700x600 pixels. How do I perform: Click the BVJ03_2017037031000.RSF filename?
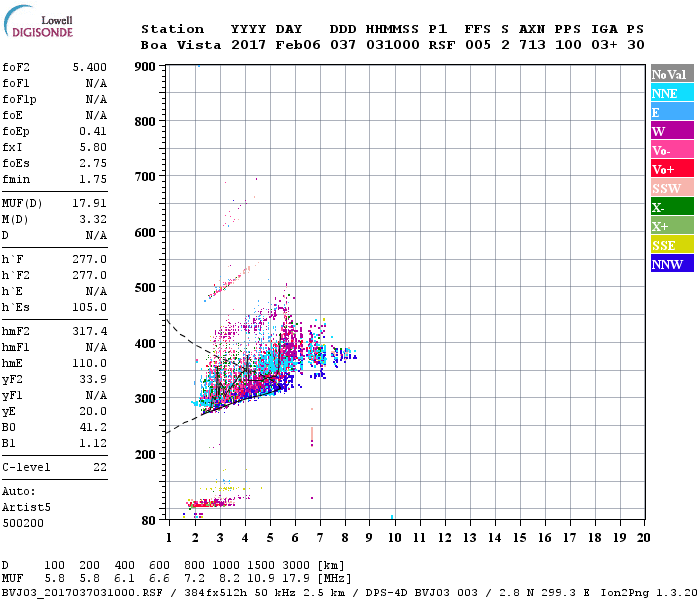pyautogui.click(x=82, y=593)
